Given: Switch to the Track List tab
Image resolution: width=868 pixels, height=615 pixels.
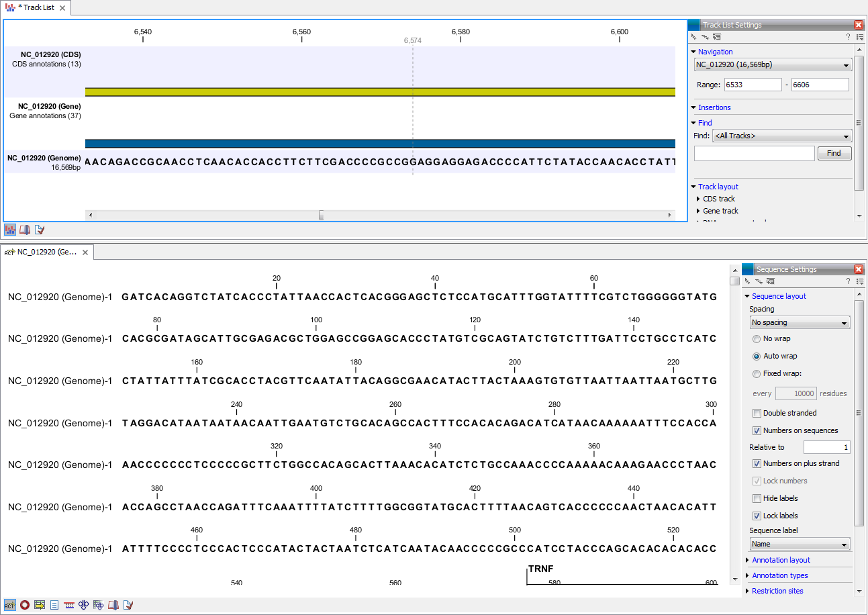Looking at the screenshot, I should click(x=34, y=7).
